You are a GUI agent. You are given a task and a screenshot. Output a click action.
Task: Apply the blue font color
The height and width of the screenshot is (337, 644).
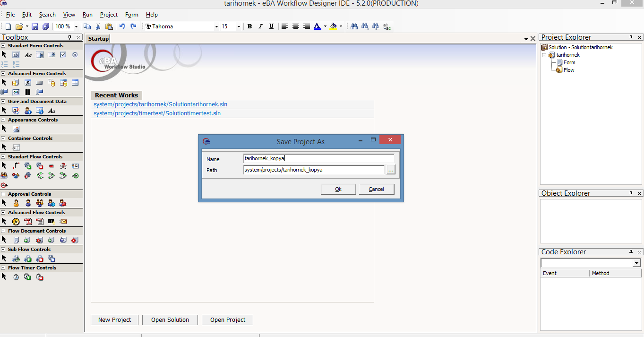[x=317, y=26]
